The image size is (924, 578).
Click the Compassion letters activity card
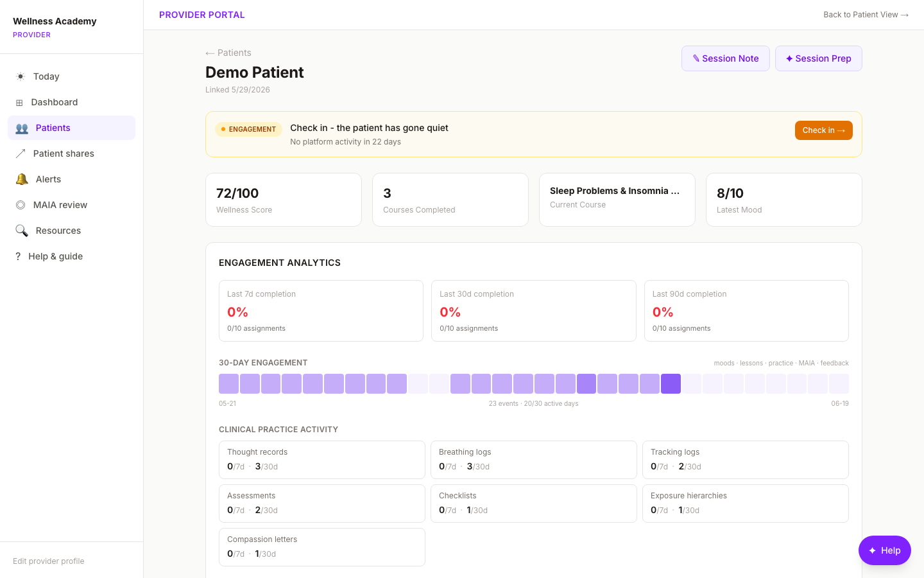tap(322, 547)
